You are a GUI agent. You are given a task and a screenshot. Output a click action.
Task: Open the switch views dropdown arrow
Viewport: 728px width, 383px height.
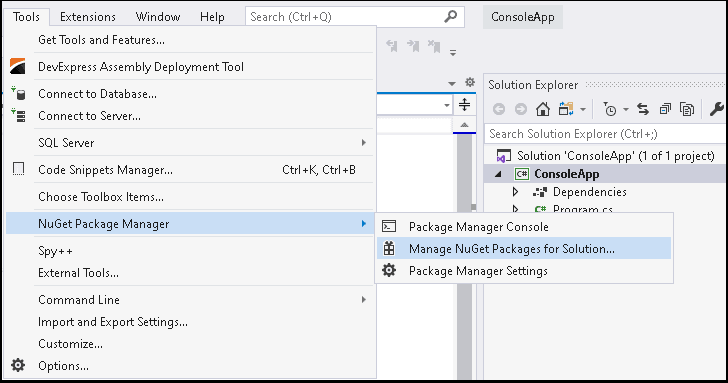(x=583, y=110)
